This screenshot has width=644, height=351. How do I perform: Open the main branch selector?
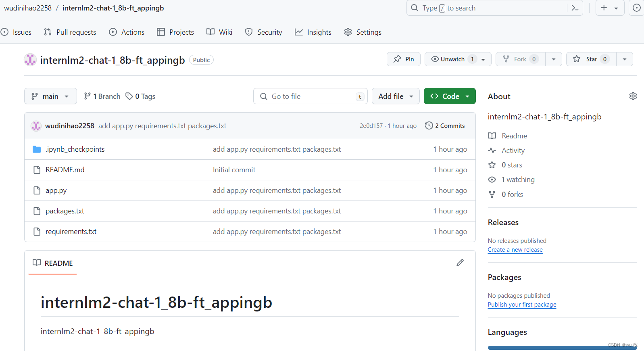50,96
